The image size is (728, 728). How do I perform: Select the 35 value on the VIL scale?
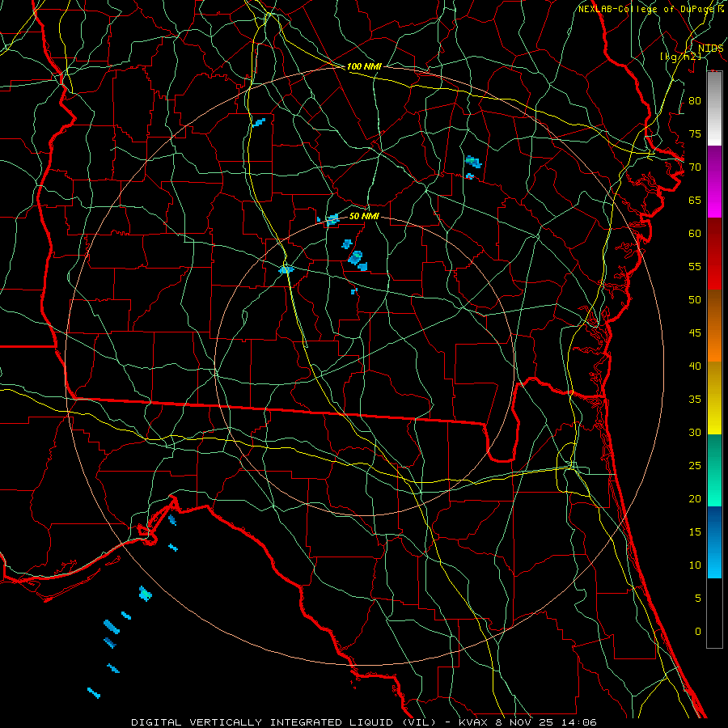click(695, 400)
